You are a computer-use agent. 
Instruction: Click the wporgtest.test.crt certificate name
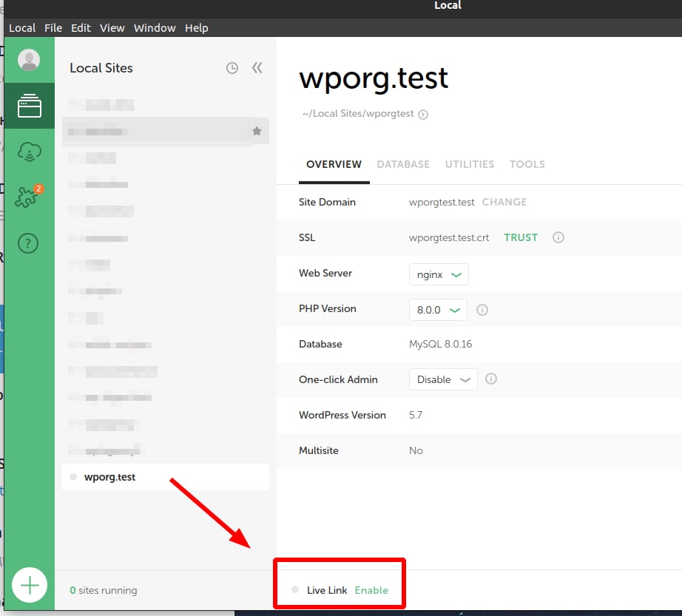pos(449,238)
